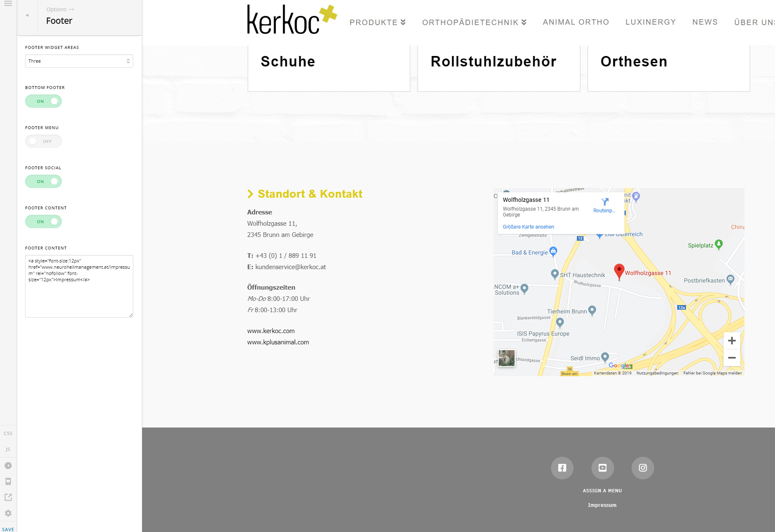Open the Animal Ortho menu item

[x=576, y=22]
